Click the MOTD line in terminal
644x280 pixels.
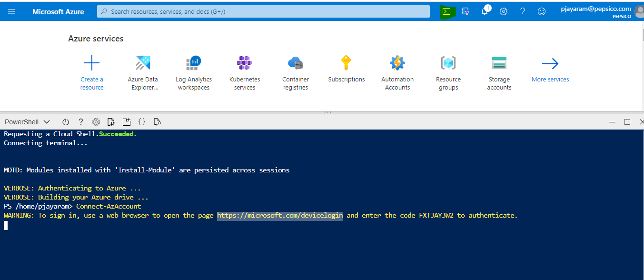(147, 170)
